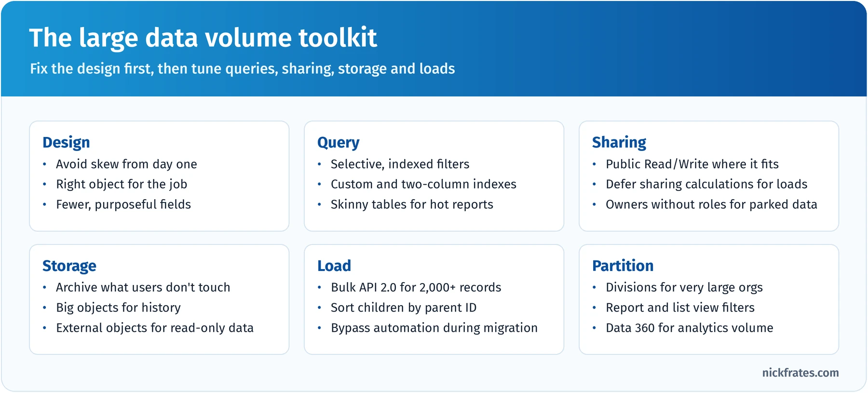Select 'Skinny tables for hot reports'
This screenshot has height=393, width=868.
coord(412,205)
